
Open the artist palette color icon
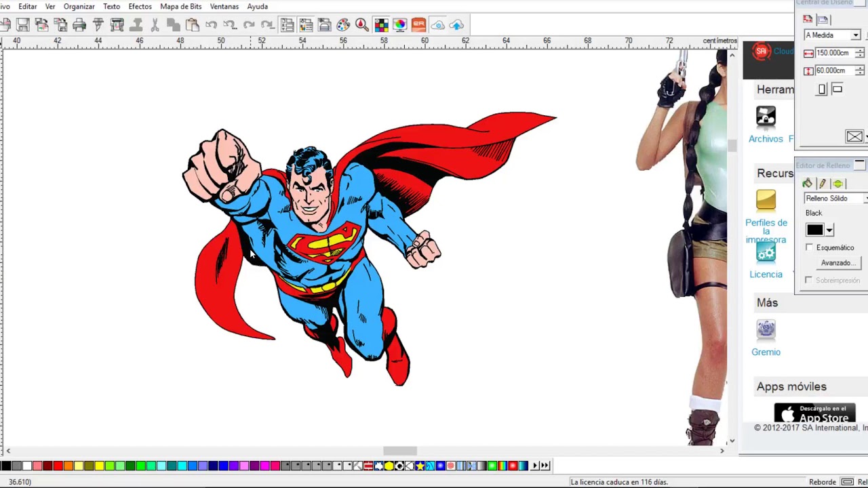click(x=343, y=25)
